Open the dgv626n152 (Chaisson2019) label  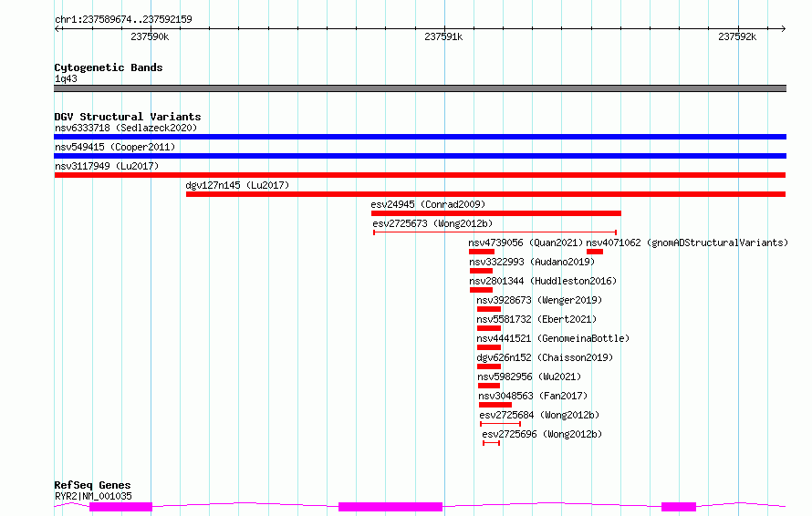pyautogui.click(x=545, y=357)
